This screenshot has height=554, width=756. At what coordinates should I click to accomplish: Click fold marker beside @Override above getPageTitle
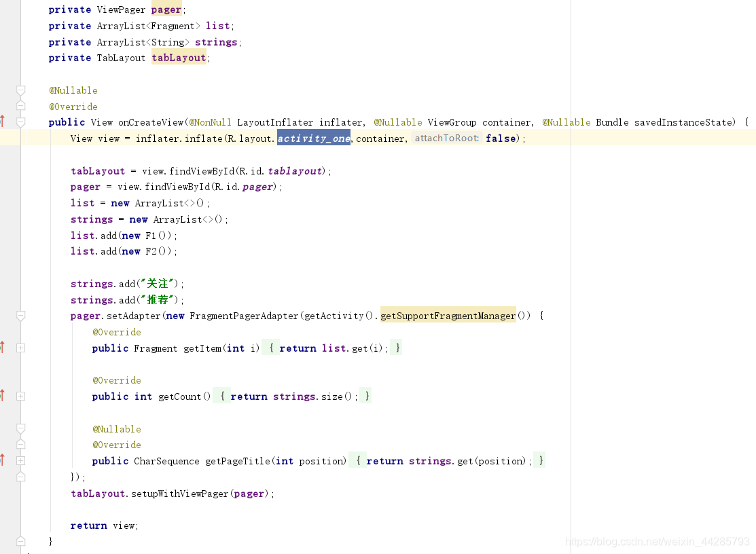pyautogui.click(x=21, y=444)
